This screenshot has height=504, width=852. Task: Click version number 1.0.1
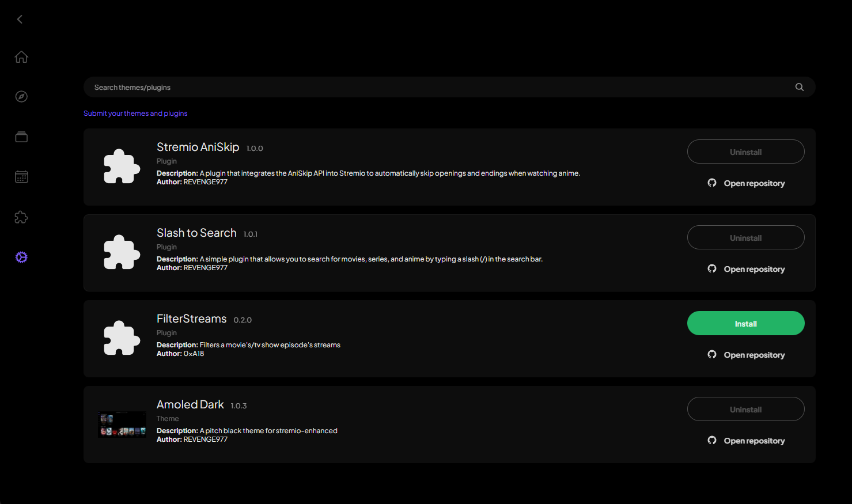coord(250,234)
